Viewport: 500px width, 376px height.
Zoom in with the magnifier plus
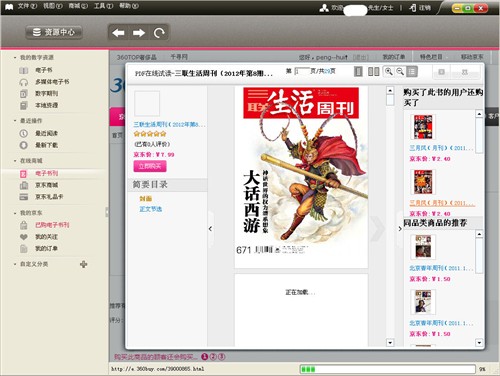click(389, 71)
